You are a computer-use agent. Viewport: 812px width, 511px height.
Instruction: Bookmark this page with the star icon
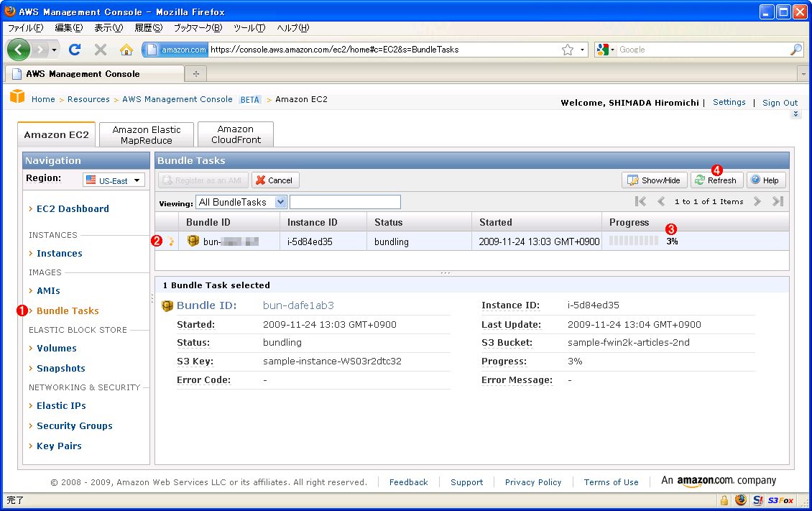click(x=568, y=50)
